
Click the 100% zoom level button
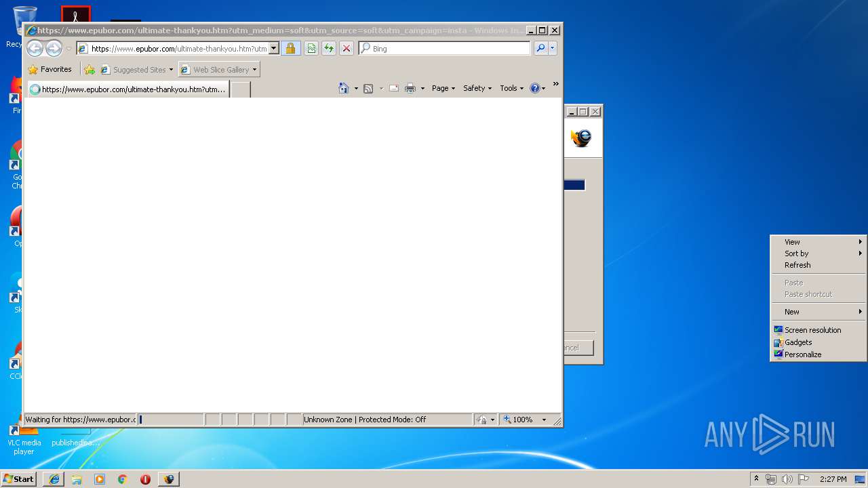point(517,420)
